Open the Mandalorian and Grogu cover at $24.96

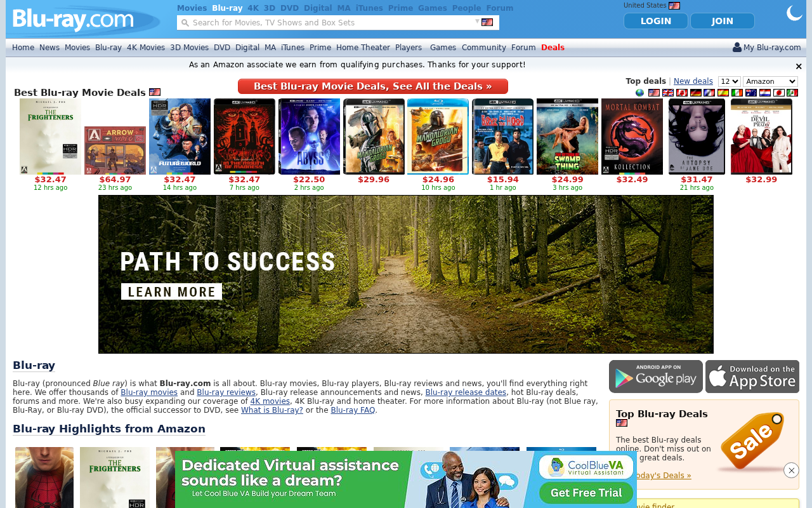coord(438,137)
